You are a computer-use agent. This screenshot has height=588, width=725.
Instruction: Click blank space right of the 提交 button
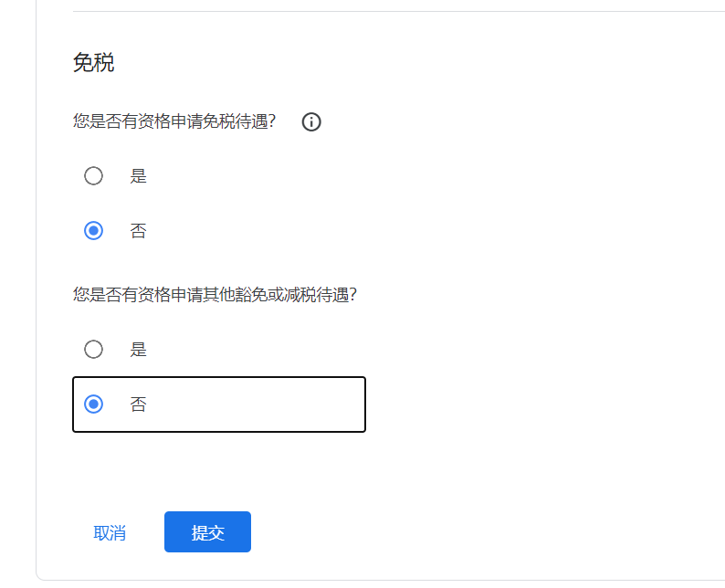pos(411,532)
